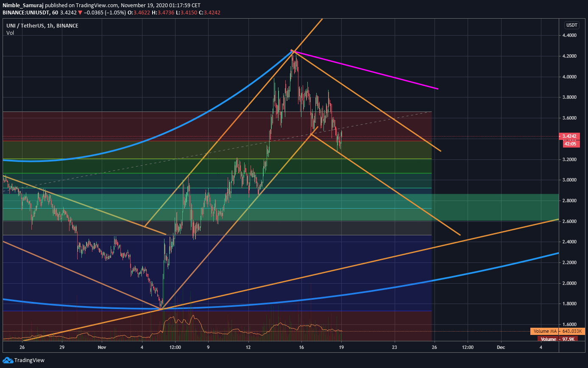The width and height of the screenshot is (588, 368).
Task: Click the 2.6000 price axis label
Action: click(569, 221)
